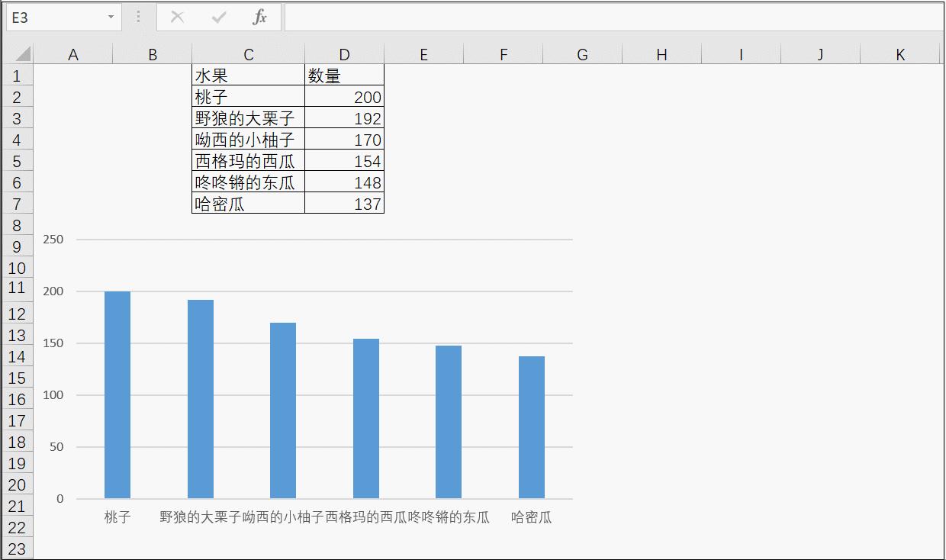
Task: Click the table cell 呦西的小柚子
Action: pos(249,139)
